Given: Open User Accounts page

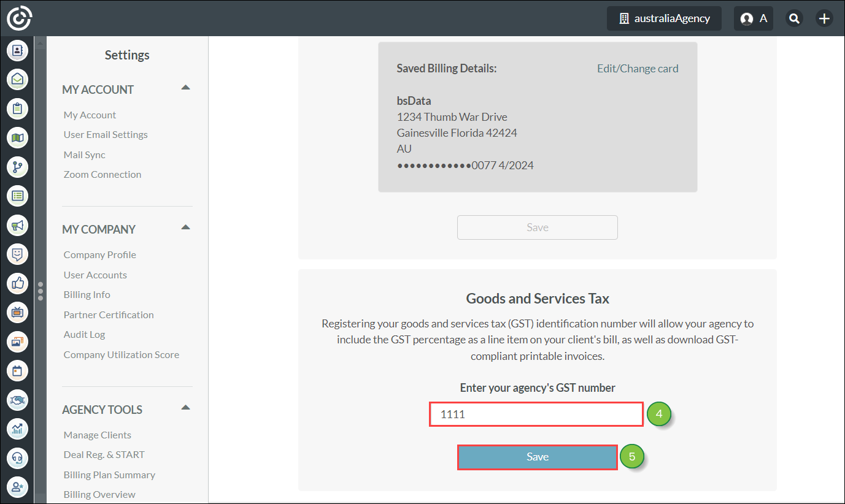Looking at the screenshot, I should pos(95,275).
